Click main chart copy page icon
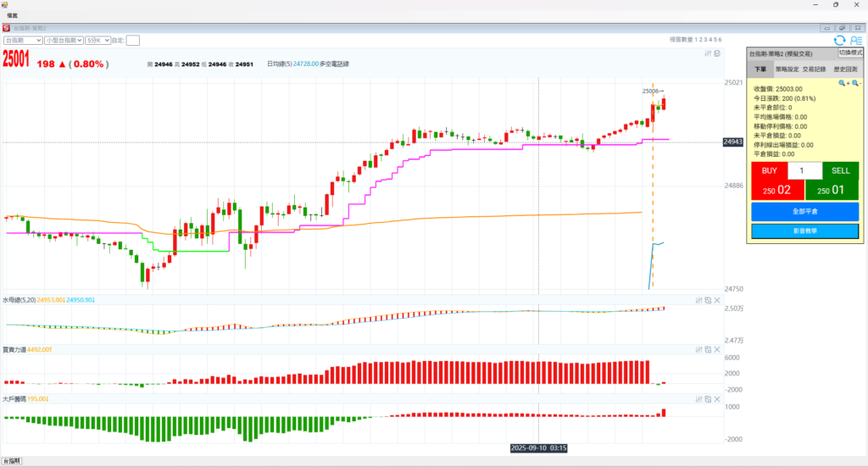The width and height of the screenshot is (868, 467). coord(717,53)
